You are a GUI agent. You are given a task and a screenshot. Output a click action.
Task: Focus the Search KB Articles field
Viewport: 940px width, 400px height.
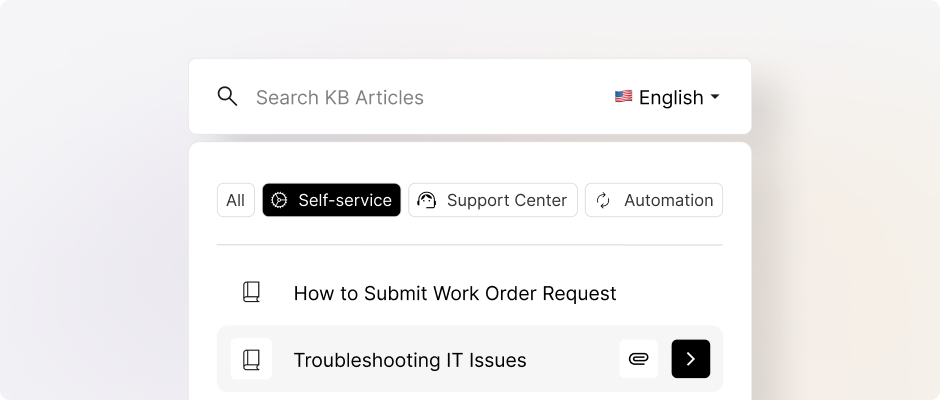pos(400,97)
